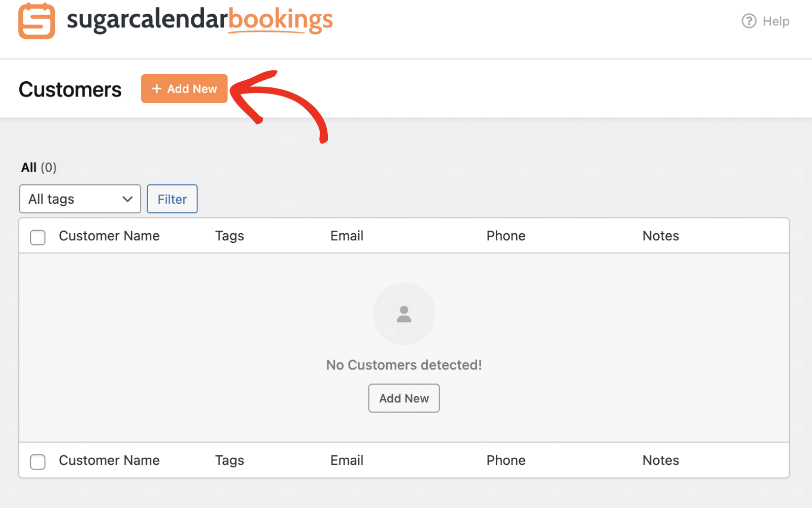Click the plus icon in Add New
Image resolution: width=812 pixels, height=508 pixels.
click(157, 89)
